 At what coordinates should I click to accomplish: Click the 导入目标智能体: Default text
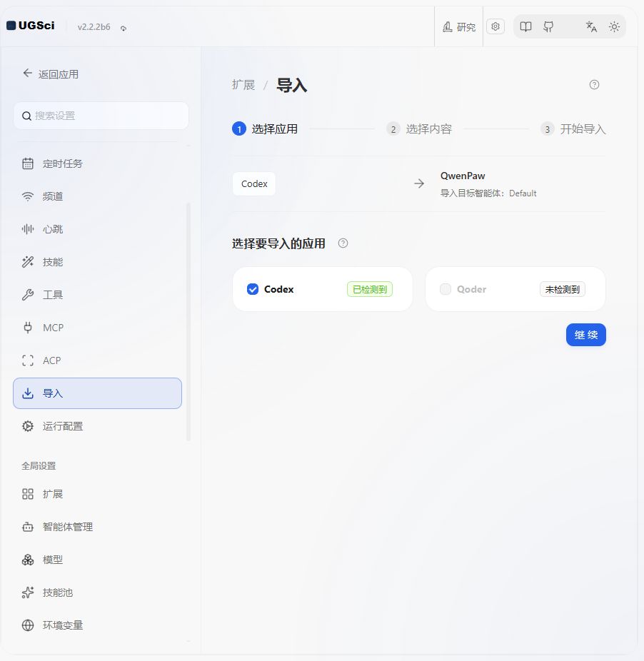click(x=488, y=193)
